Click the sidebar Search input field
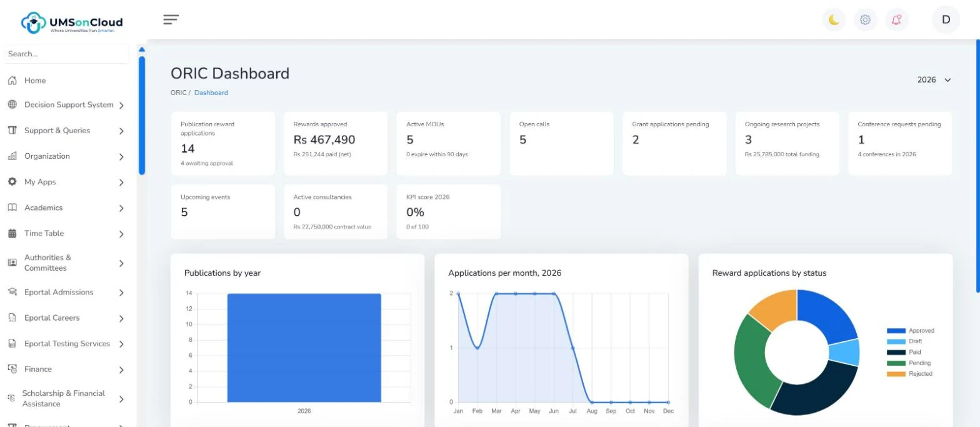Image resolution: width=980 pixels, height=427 pixels. point(66,54)
